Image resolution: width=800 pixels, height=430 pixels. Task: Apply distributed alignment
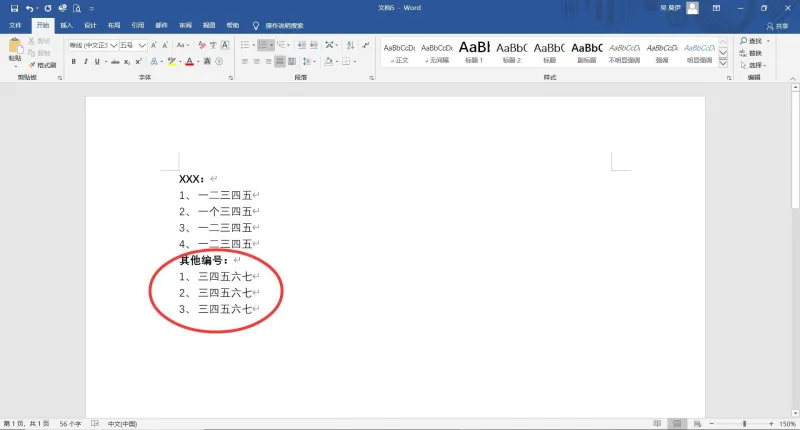[292, 62]
